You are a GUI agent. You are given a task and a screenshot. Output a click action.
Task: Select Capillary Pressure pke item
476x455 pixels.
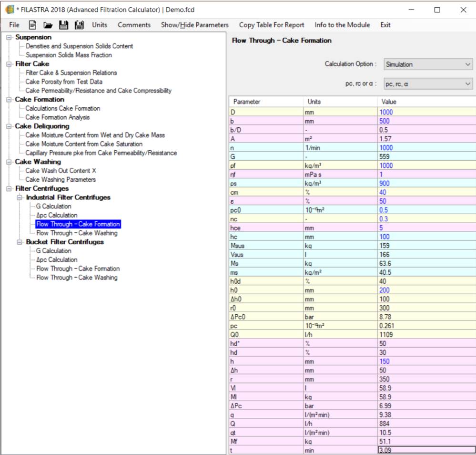click(x=101, y=153)
